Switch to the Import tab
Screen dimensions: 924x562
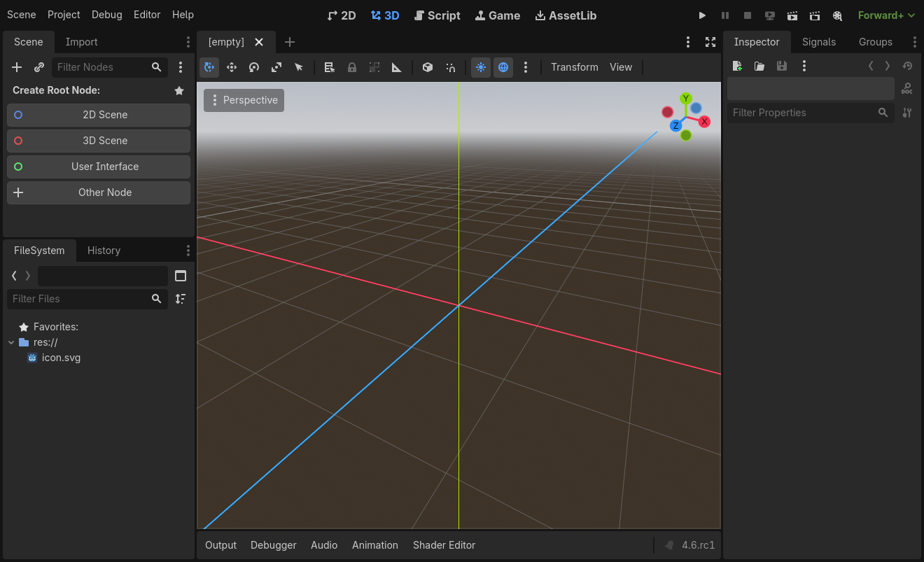click(81, 42)
